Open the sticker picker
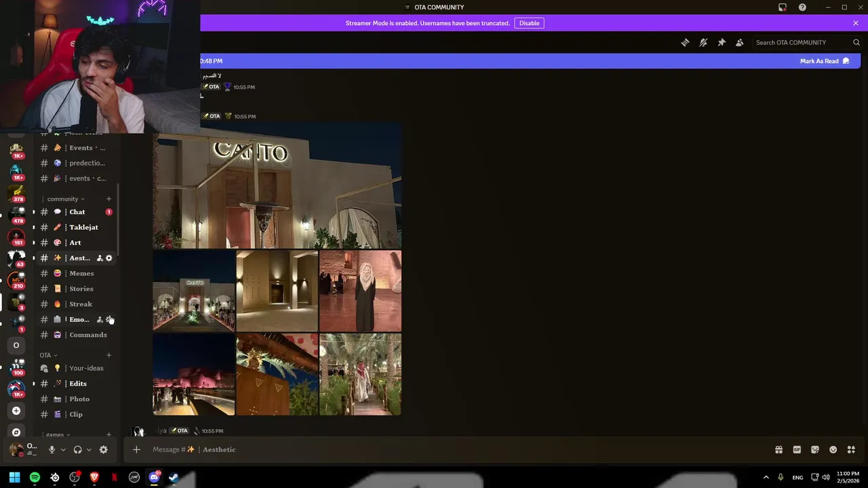The width and height of the screenshot is (868, 488). 815,449
